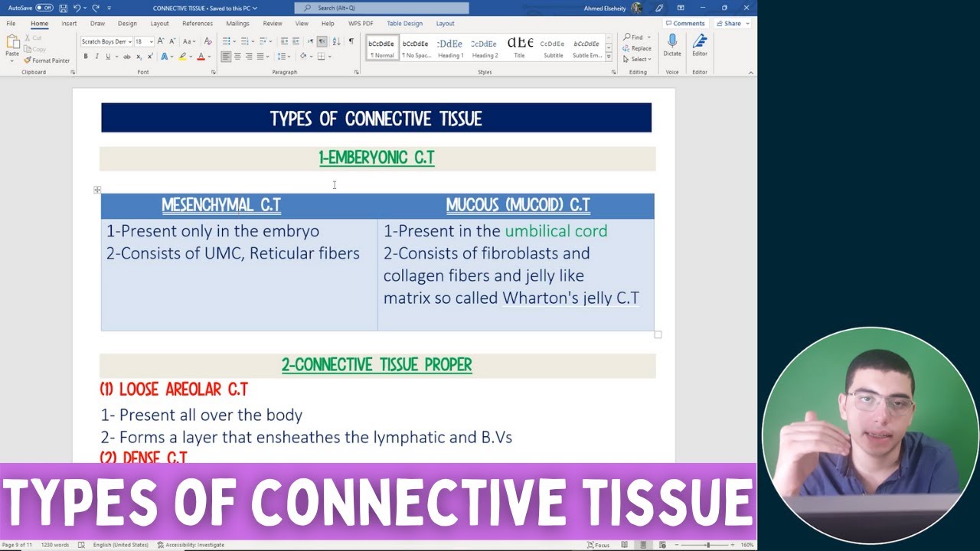Open the Borders dropdown arrow

pos(329,57)
